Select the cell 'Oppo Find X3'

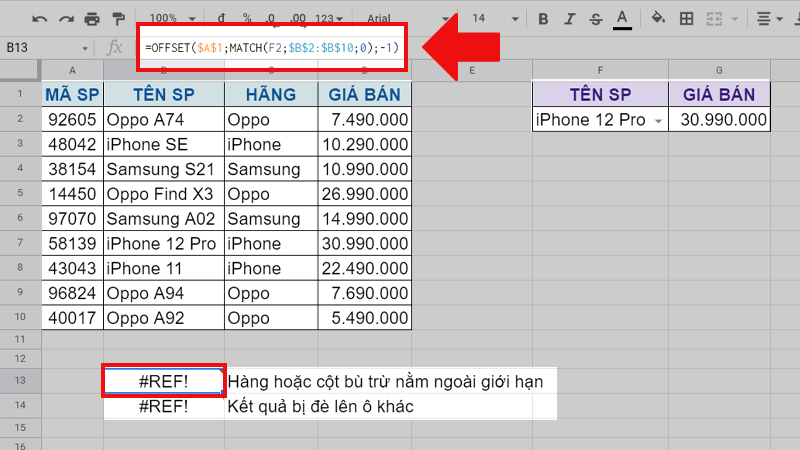tap(164, 194)
